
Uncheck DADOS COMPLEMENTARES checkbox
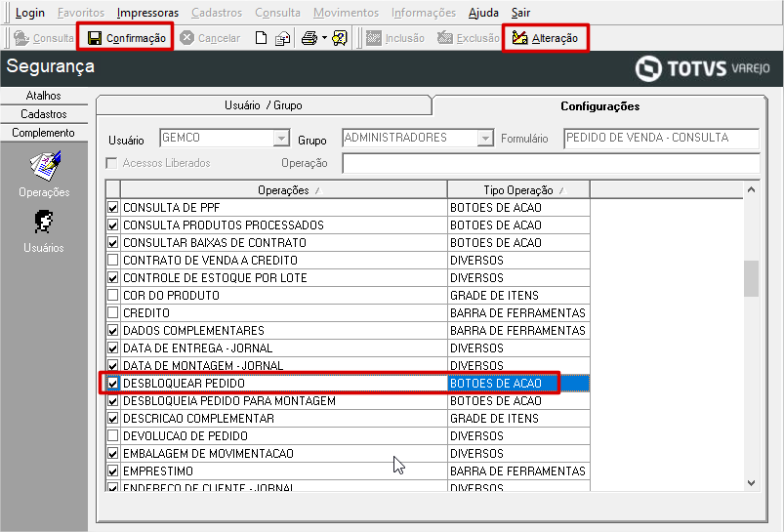click(x=113, y=331)
